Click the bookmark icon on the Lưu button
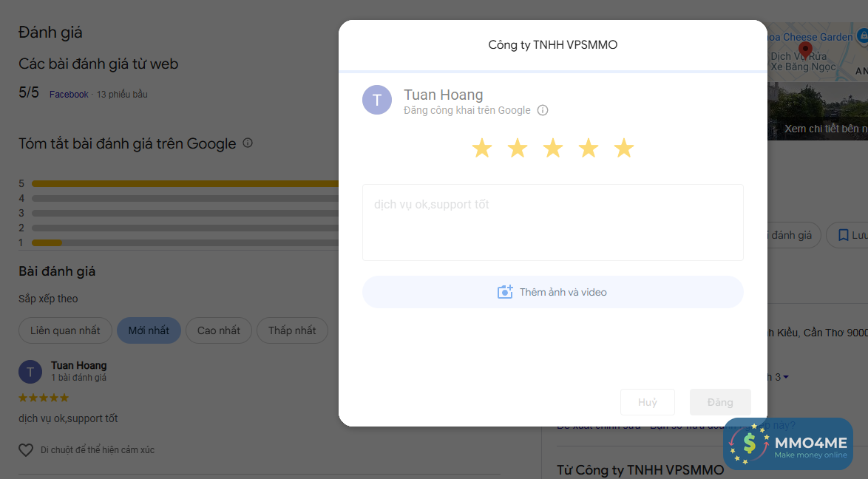 click(x=843, y=235)
